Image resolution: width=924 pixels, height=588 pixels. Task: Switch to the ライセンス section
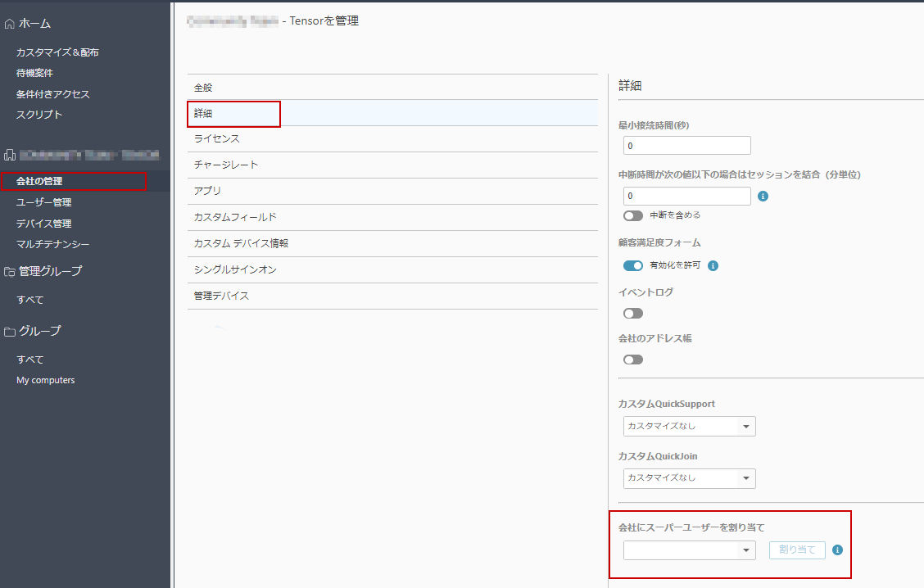(x=392, y=139)
